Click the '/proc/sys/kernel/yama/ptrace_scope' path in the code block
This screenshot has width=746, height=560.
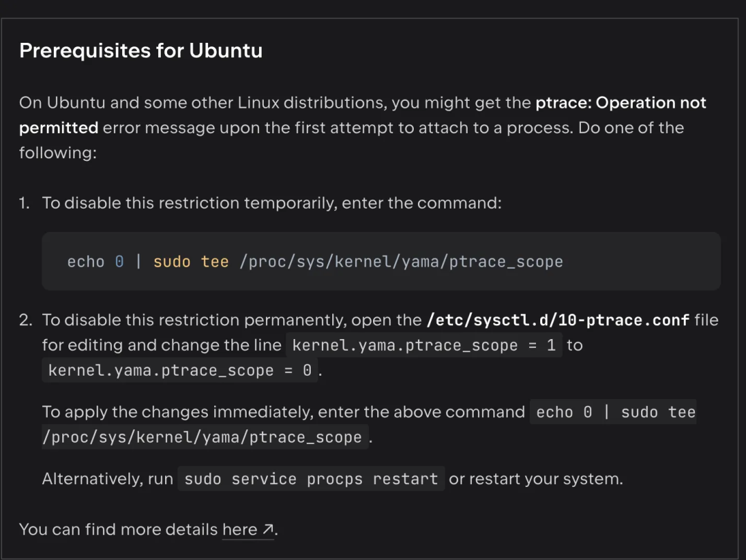pyautogui.click(x=401, y=262)
